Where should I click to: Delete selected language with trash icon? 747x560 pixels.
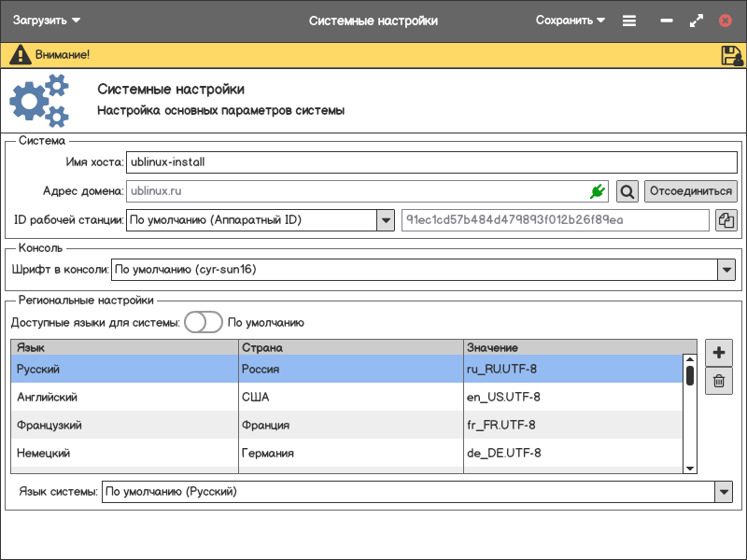pyautogui.click(x=719, y=380)
